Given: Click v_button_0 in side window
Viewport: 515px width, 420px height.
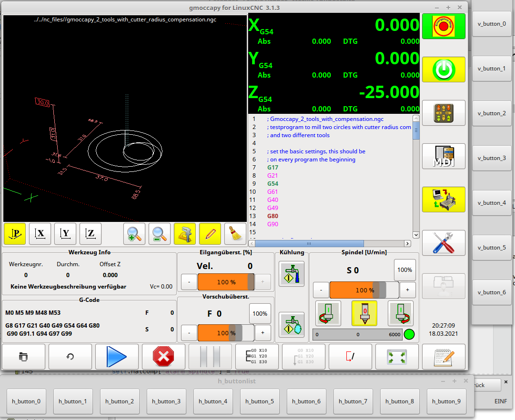Looking at the screenshot, I should pyautogui.click(x=492, y=24).
